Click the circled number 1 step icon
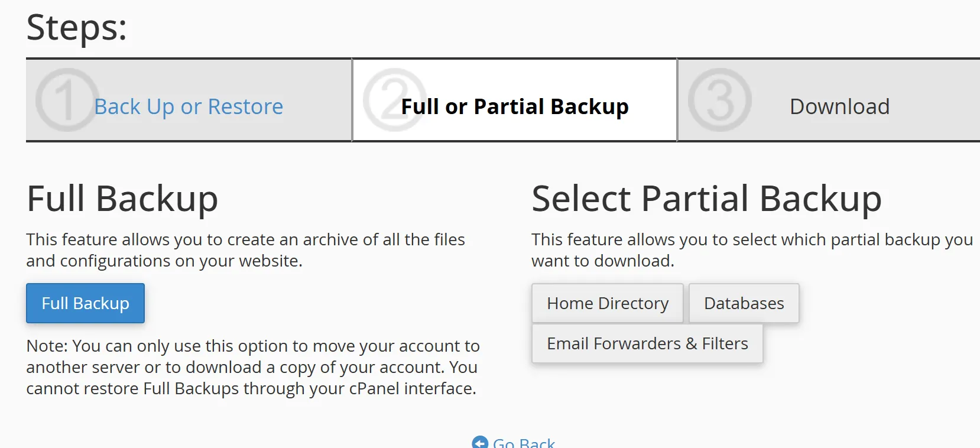Screen dimensions: 980x448 [67, 100]
